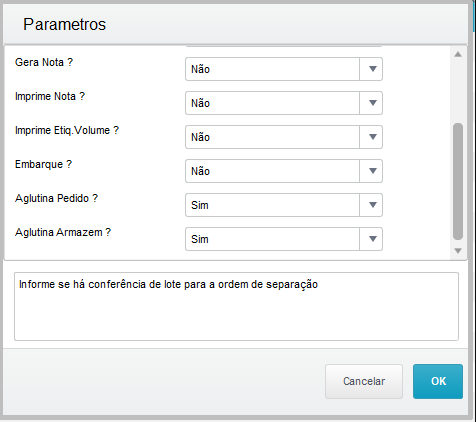Select the Imprime Nota value field showing Não

tap(272, 103)
